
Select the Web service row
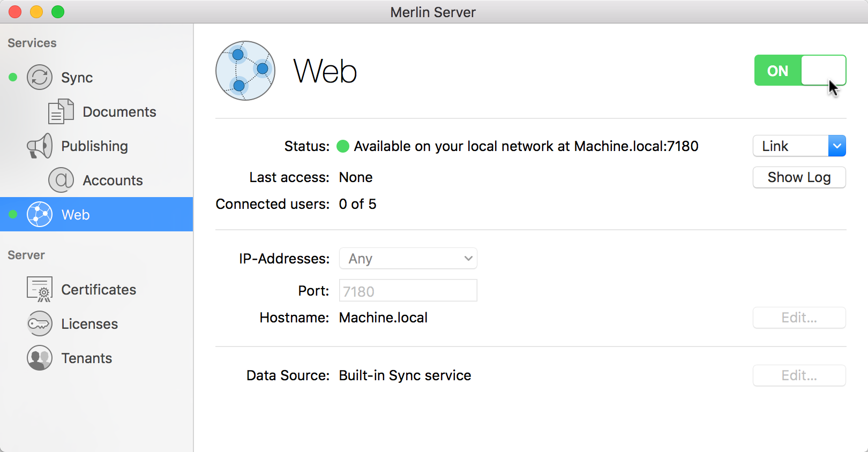point(96,214)
